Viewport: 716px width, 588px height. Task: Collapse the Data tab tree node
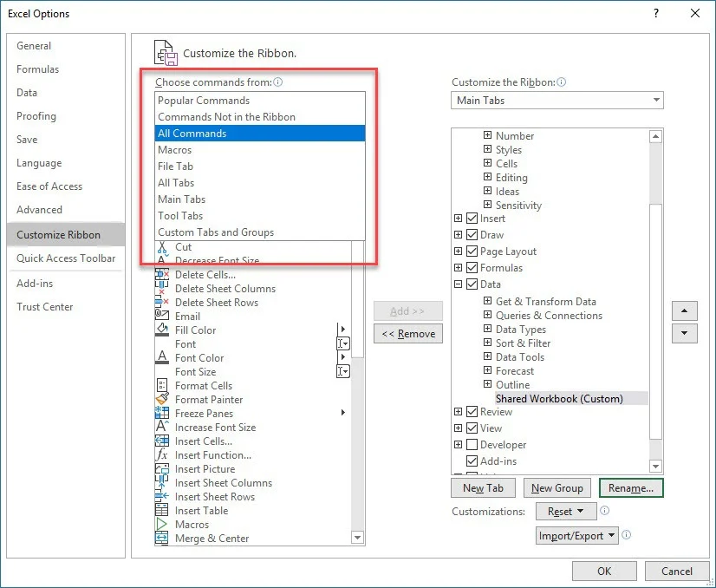[x=459, y=284]
